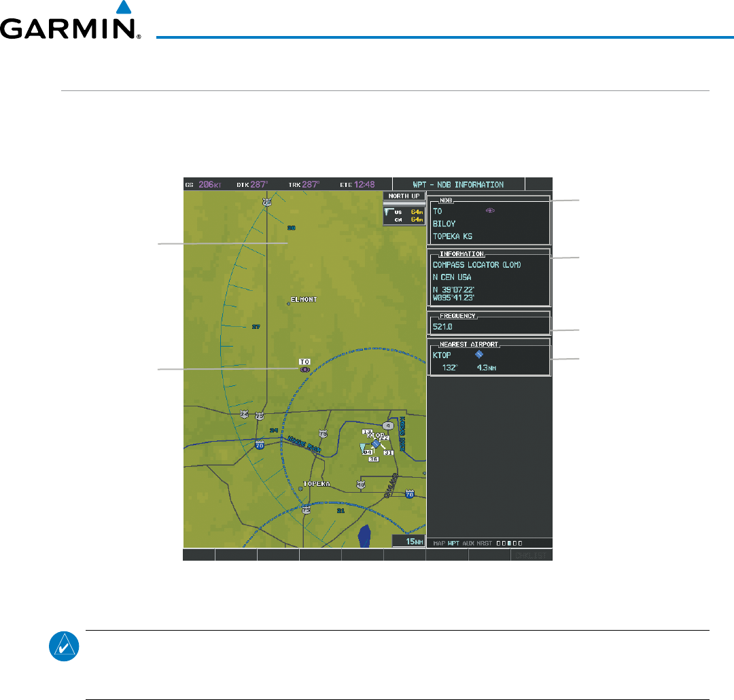
Task: Click the KANSAS RIVER label west of KTOP
Action: click(x=304, y=444)
